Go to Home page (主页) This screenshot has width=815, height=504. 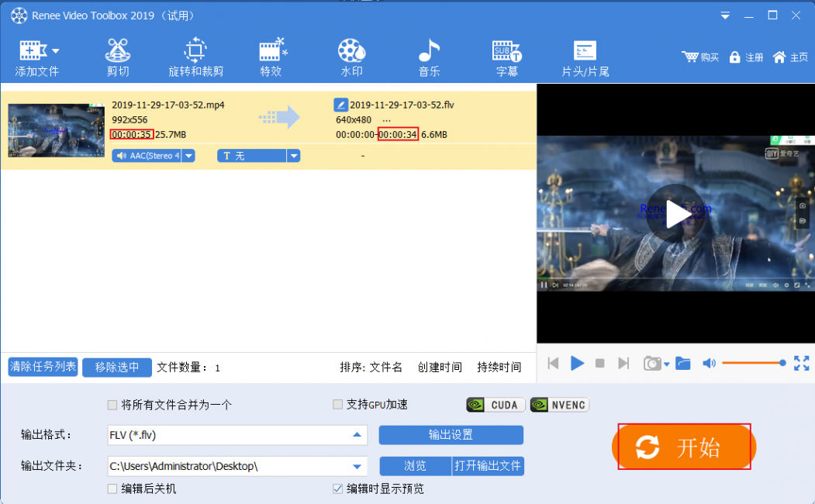(790, 57)
